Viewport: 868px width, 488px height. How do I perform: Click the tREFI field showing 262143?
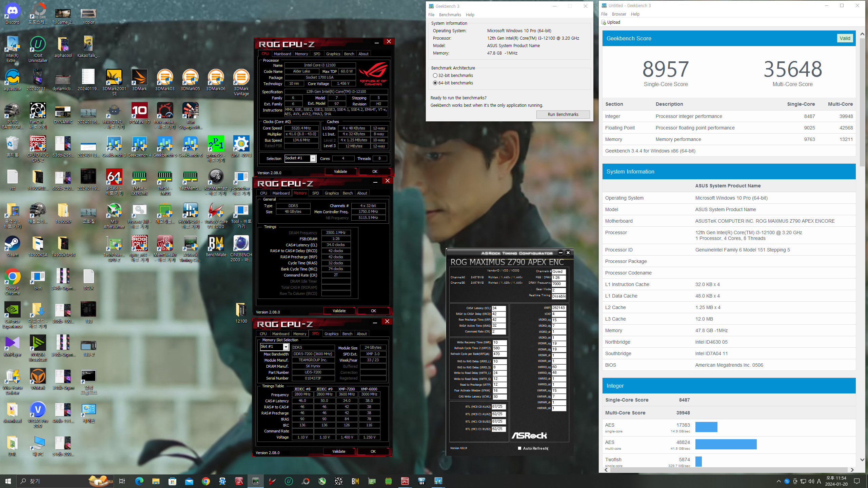[559, 308]
